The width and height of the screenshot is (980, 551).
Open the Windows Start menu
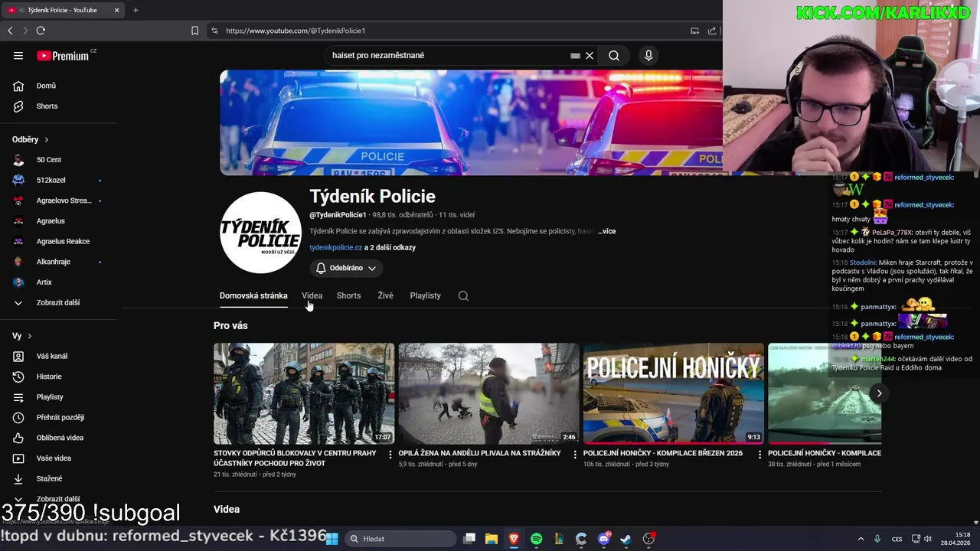tap(332, 539)
